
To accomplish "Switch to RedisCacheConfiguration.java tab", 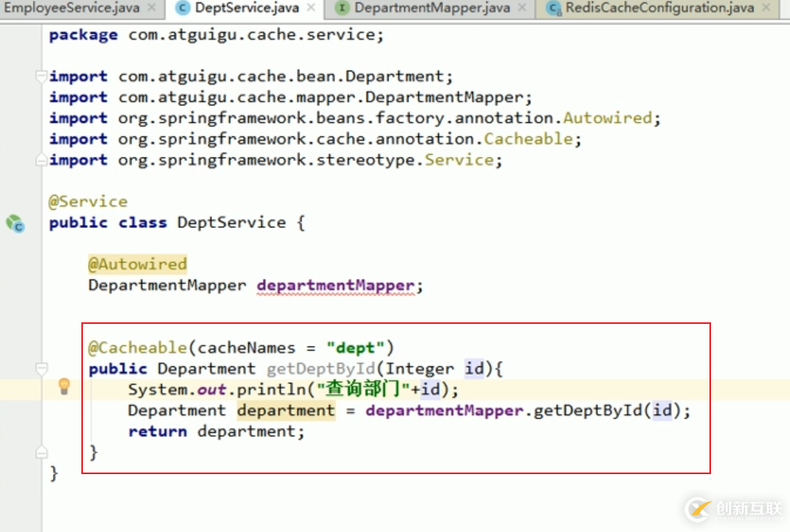I will point(659,9).
